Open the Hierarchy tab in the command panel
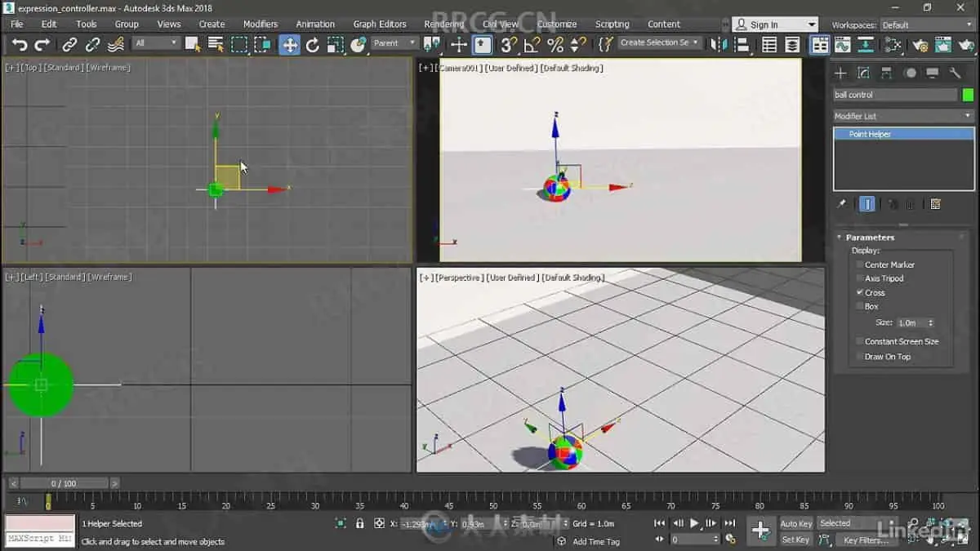 click(x=886, y=73)
